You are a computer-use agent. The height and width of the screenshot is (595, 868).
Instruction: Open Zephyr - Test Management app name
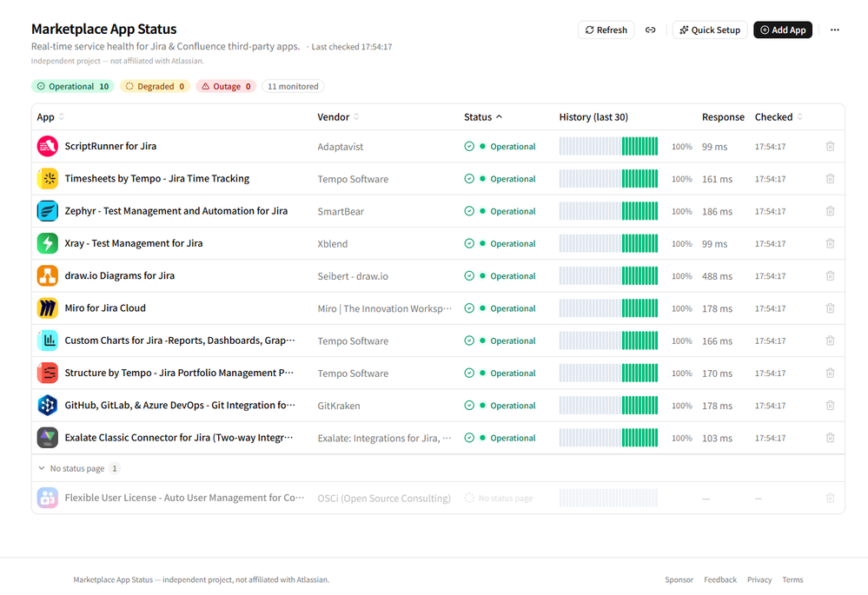click(x=176, y=211)
